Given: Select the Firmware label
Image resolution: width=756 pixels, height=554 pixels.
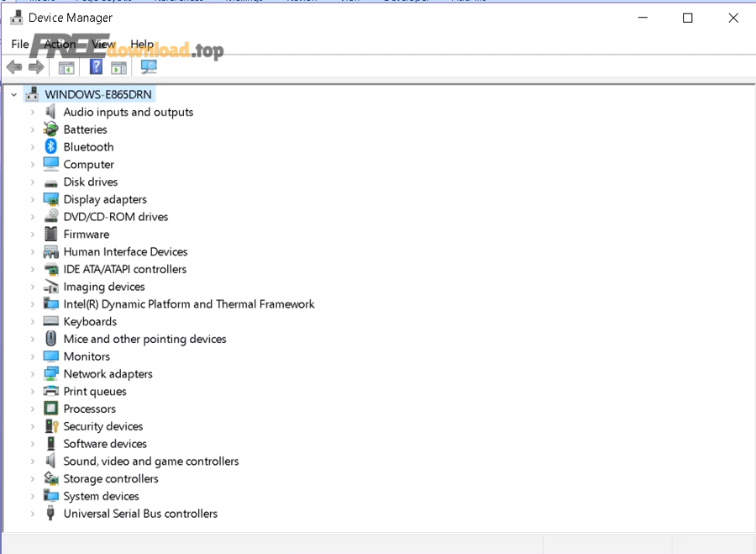Looking at the screenshot, I should click(87, 234).
